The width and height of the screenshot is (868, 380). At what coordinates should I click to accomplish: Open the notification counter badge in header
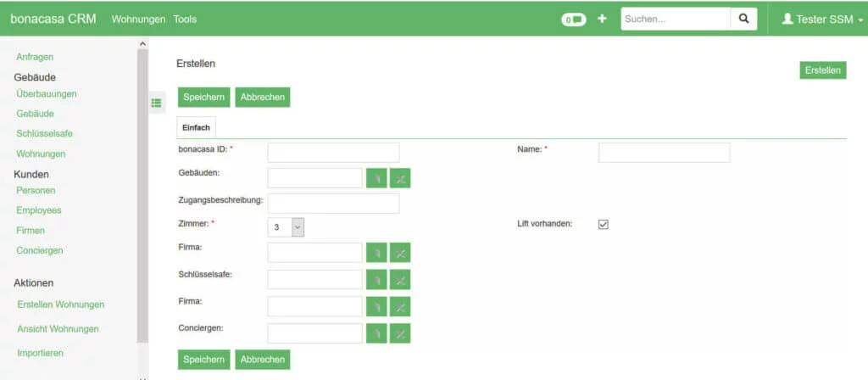574,20
